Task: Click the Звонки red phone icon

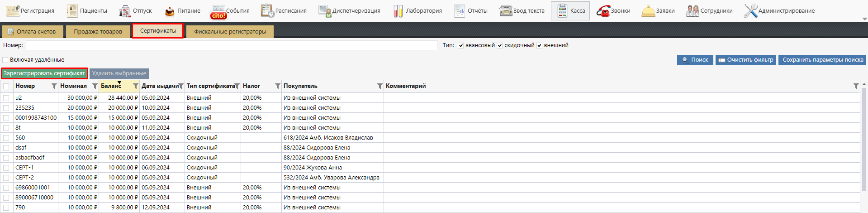Action: click(603, 11)
